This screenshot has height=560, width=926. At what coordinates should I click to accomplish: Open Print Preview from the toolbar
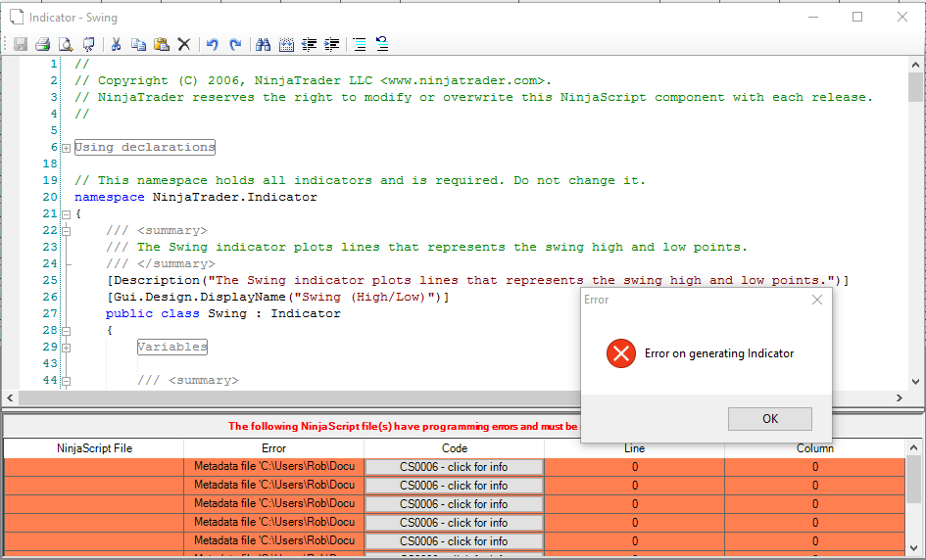pyautogui.click(x=65, y=44)
